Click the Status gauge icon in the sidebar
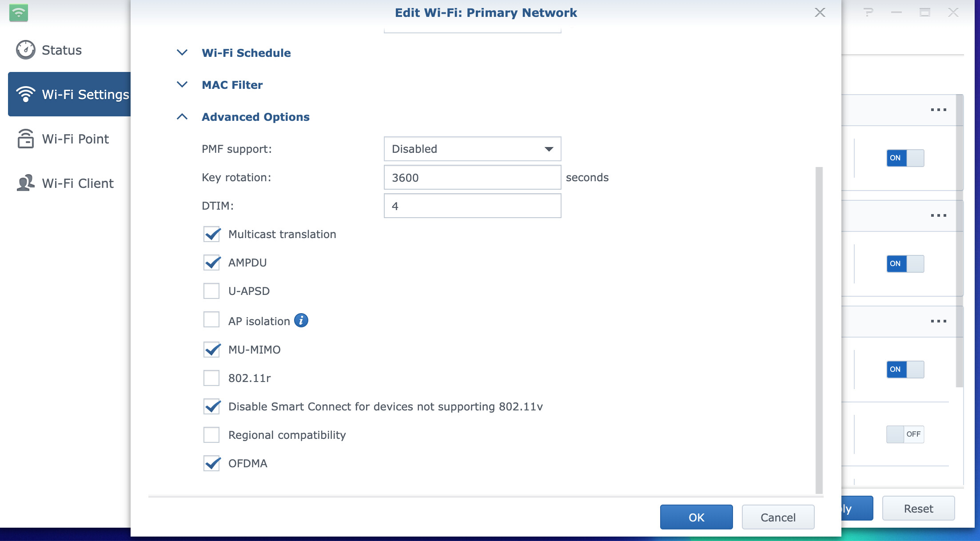 point(25,50)
